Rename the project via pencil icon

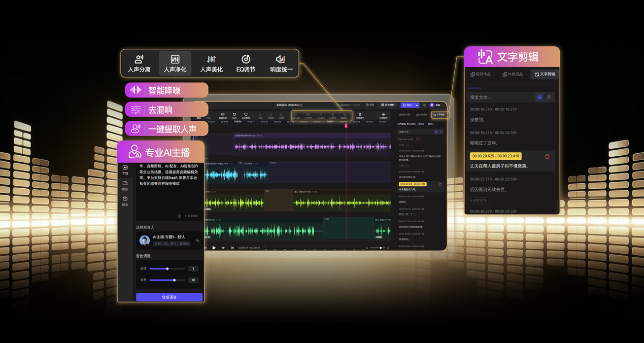pos(302,105)
